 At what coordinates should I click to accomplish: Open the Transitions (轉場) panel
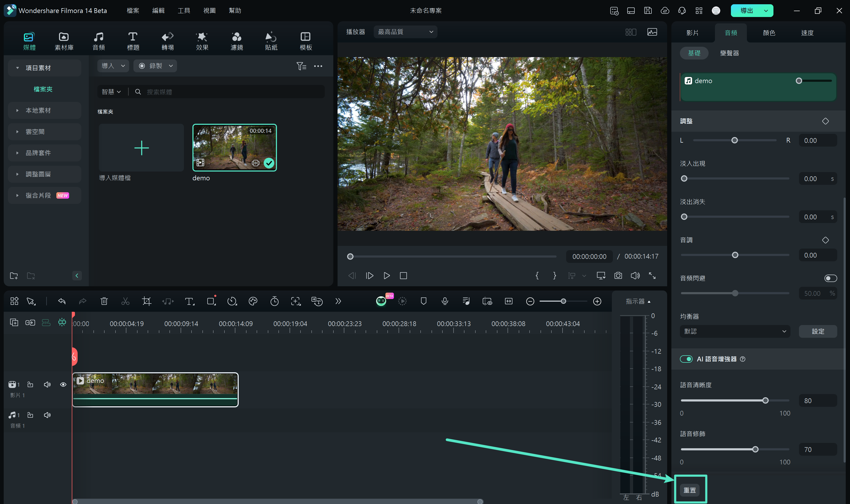point(167,41)
